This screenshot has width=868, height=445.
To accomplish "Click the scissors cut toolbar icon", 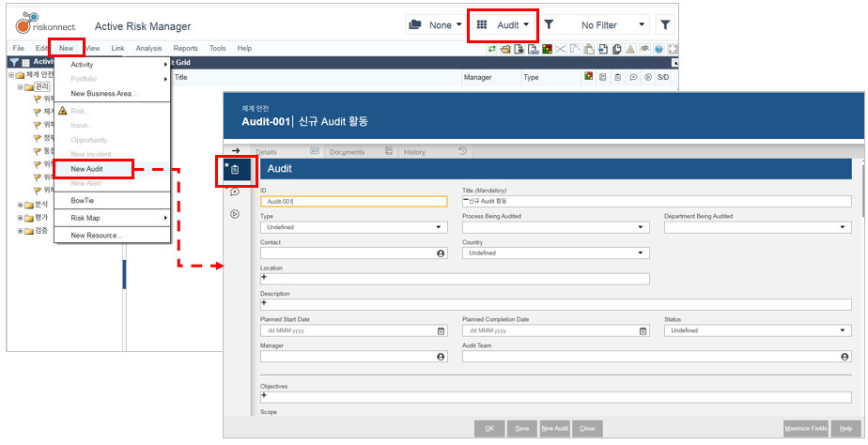I will pyautogui.click(x=561, y=49).
